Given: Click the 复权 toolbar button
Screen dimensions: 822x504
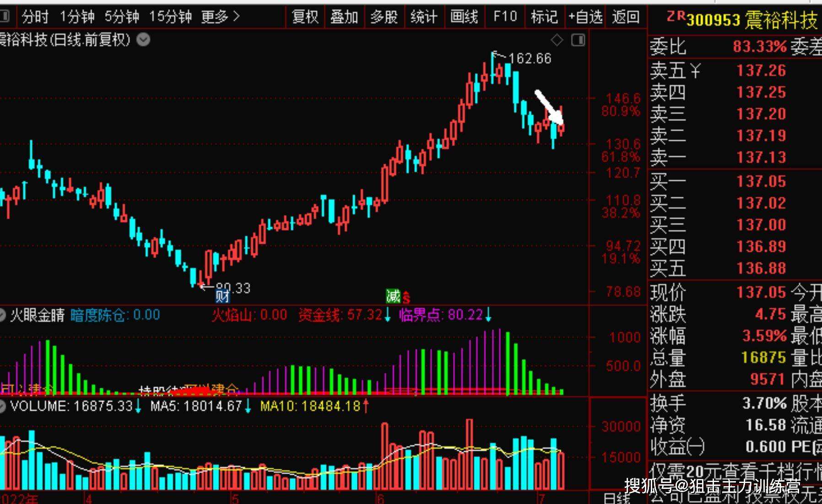Looking at the screenshot, I should [x=305, y=17].
